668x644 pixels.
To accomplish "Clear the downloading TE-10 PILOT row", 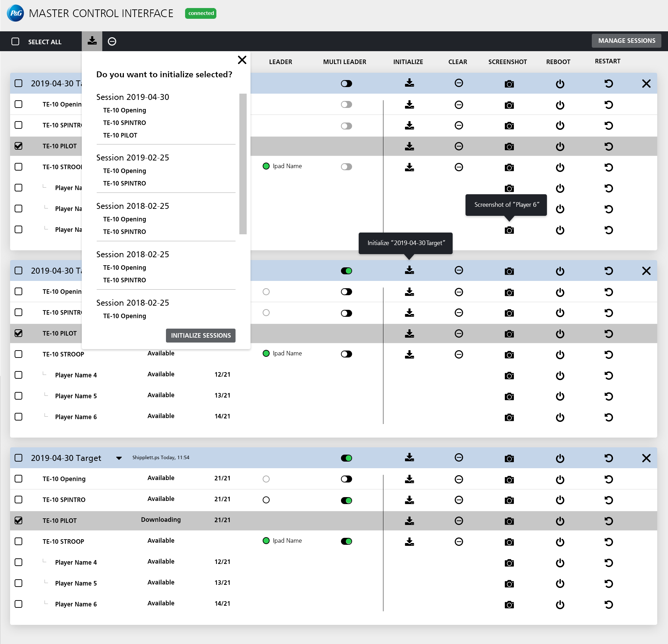I will click(459, 521).
